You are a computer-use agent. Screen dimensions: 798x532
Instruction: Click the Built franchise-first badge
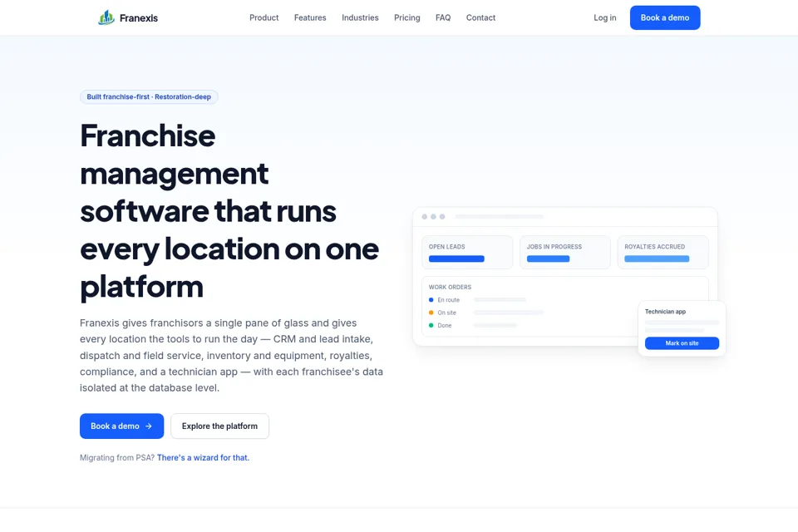click(x=149, y=96)
